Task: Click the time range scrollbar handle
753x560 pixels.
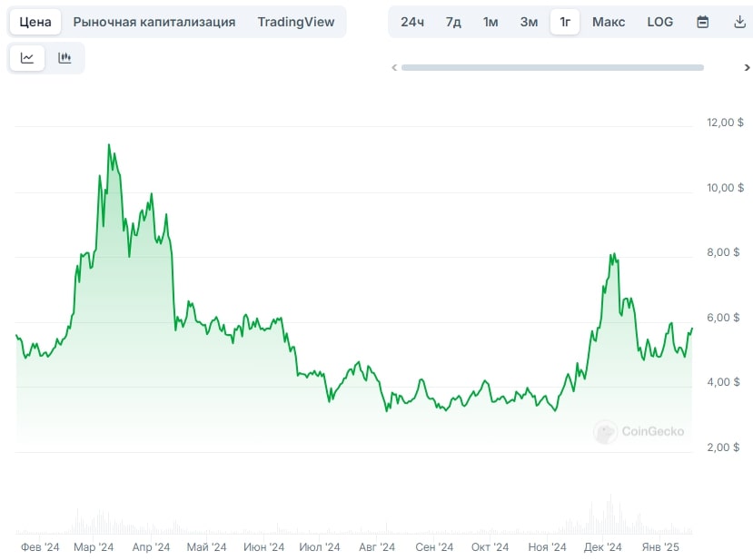Action: pyautogui.click(x=553, y=68)
